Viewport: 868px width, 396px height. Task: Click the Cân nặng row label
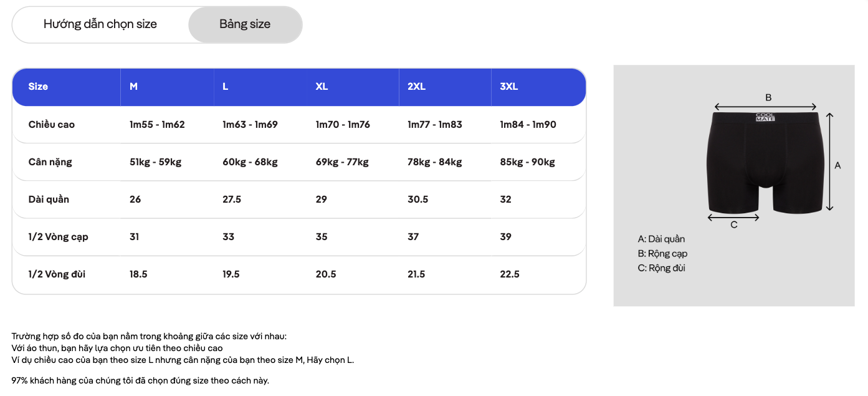coord(50,162)
